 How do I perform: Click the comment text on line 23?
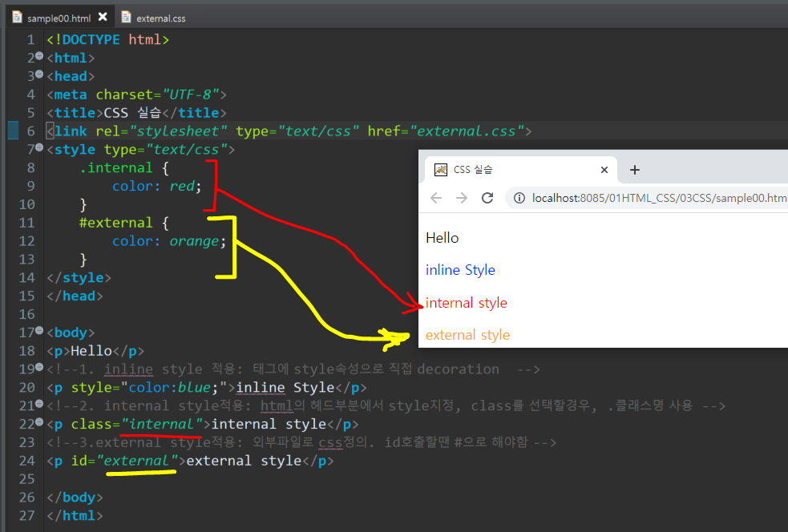(301, 442)
